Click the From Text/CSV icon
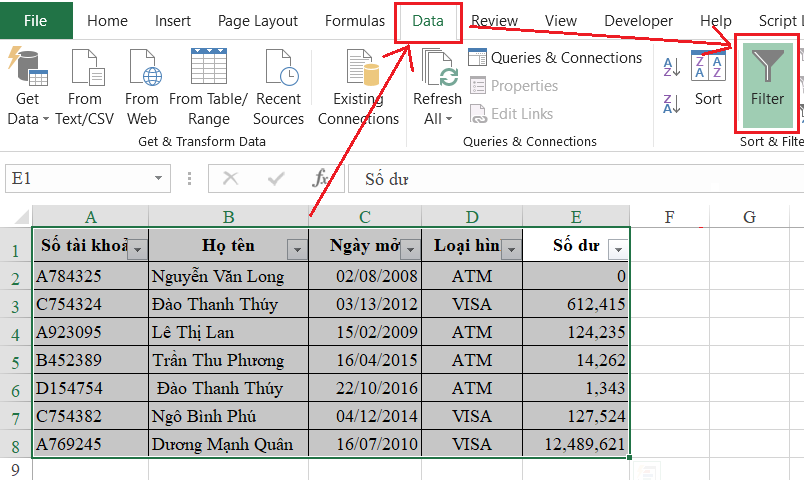The width and height of the screenshot is (804, 480). (84, 67)
